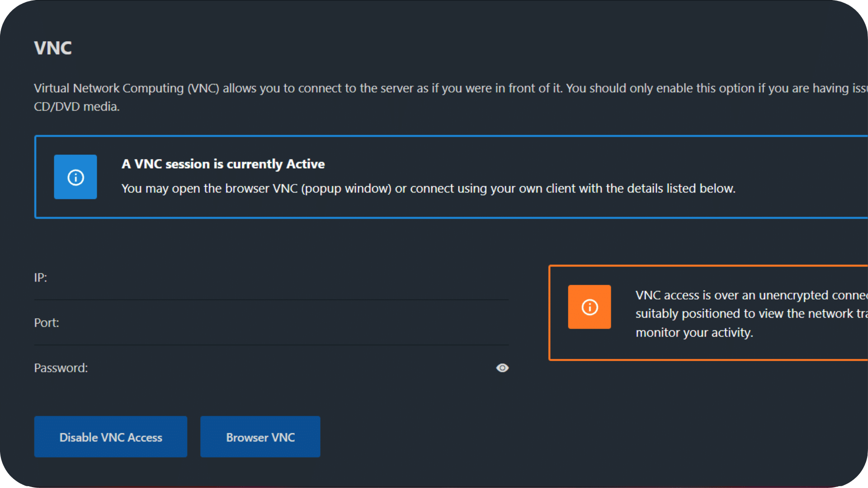Viewport: 868px width, 488px height.
Task: Click the orange info icon in warning box
Action: point(590,307)
